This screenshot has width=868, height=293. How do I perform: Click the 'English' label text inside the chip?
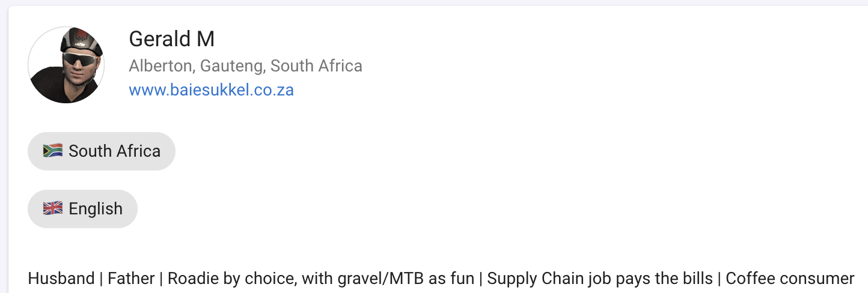tap(96, 209)
